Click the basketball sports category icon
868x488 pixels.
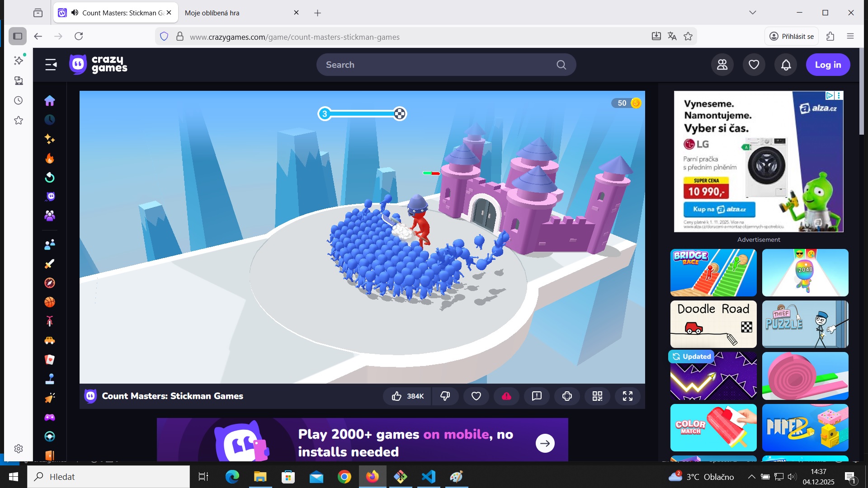click(x=50, y=302)
